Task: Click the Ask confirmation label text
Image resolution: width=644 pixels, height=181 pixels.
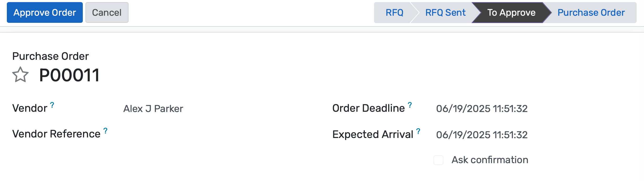Action: (x=490, y=160)
